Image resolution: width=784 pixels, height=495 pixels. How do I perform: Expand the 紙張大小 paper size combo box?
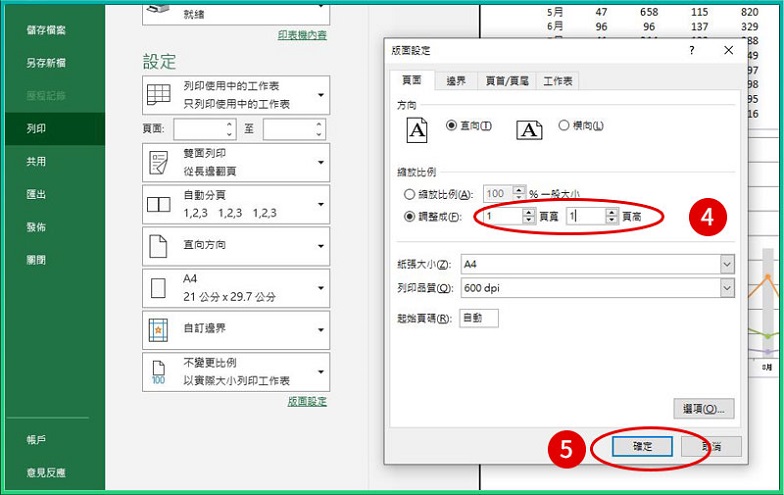click(726, 264)
